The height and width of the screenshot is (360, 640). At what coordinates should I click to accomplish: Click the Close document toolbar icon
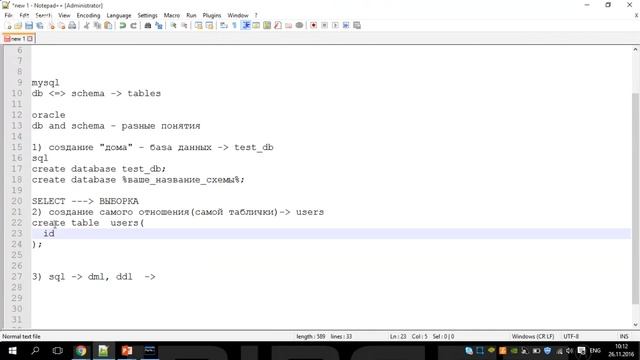pyautogui.click(x=51, y=25)
